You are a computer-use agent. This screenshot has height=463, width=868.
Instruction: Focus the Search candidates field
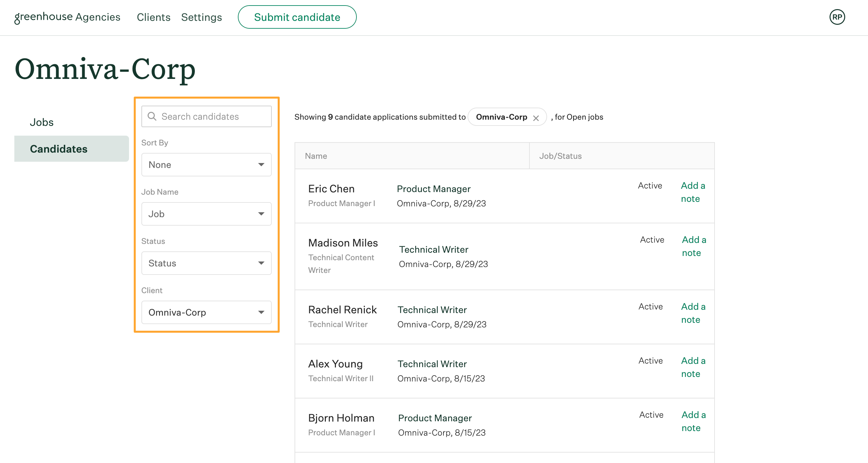206,116
